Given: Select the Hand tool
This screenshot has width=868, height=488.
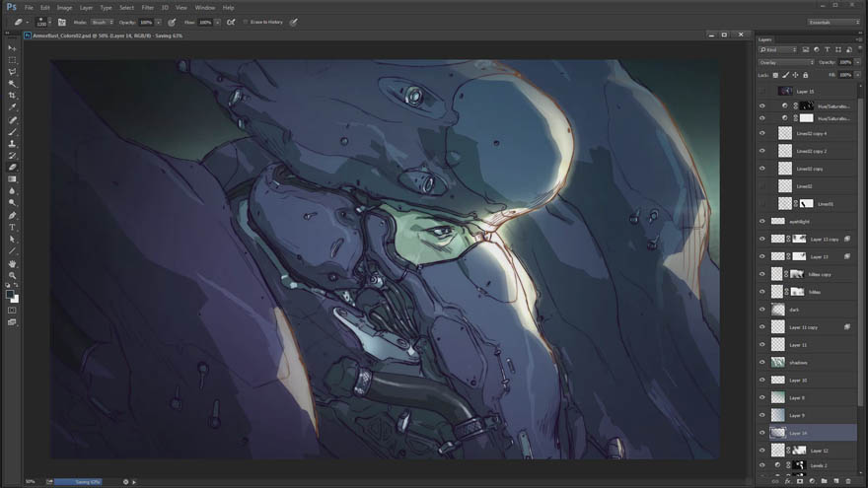Looking at the screenshot, I should click(x=12, y=263).
